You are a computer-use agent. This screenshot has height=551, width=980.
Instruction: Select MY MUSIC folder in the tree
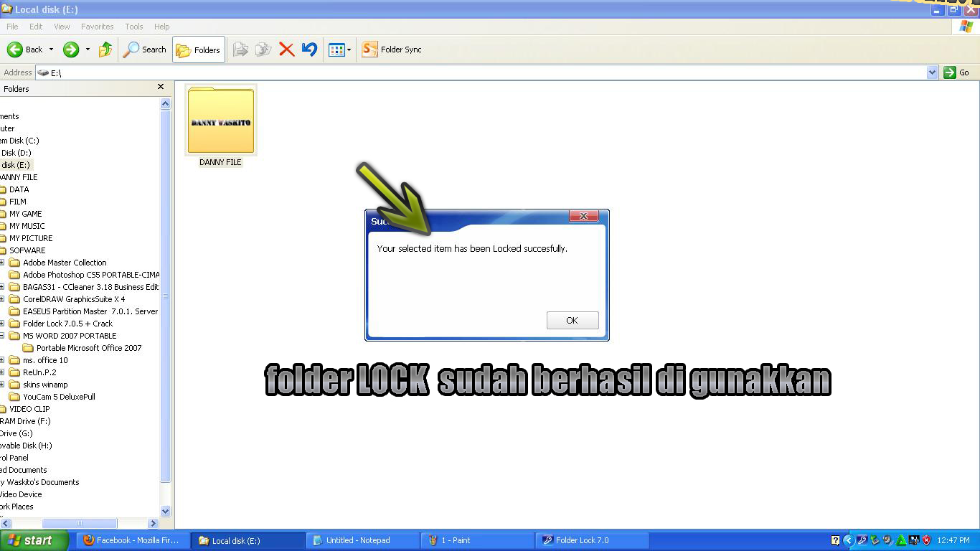(27, 226)
